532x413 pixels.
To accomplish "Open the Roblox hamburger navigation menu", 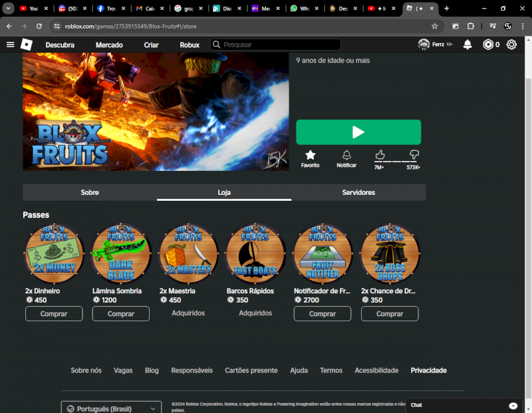I will click(10, 45).
